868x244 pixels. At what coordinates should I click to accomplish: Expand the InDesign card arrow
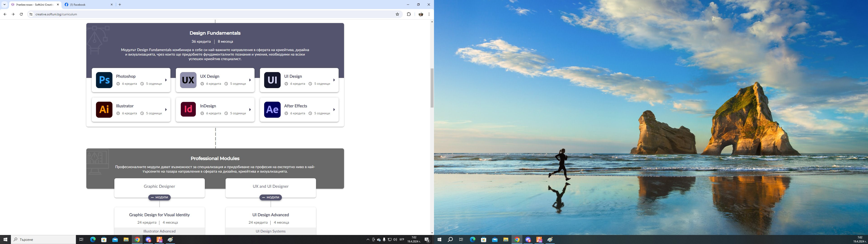[250, 110]
